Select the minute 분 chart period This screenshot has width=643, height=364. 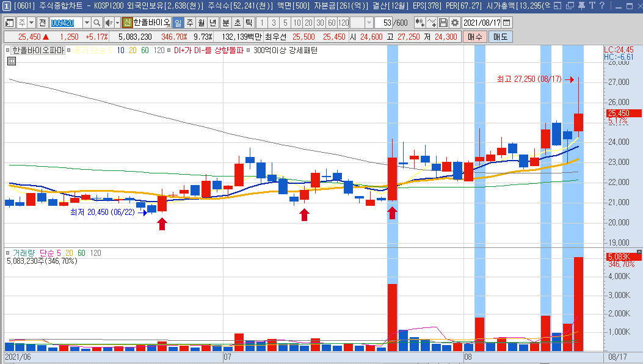[x=225, y=23]
